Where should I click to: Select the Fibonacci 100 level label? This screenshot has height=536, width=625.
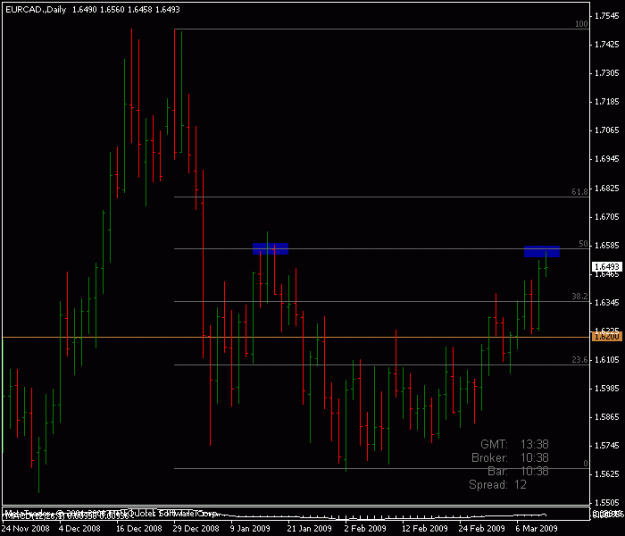581,24
